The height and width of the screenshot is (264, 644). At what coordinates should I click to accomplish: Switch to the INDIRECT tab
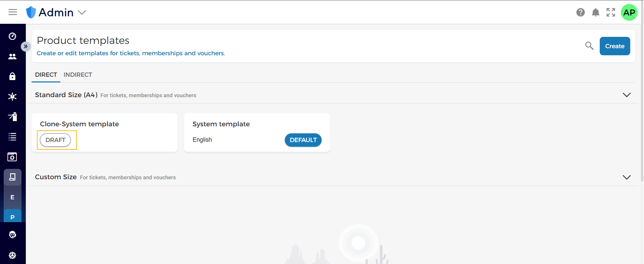78,75
